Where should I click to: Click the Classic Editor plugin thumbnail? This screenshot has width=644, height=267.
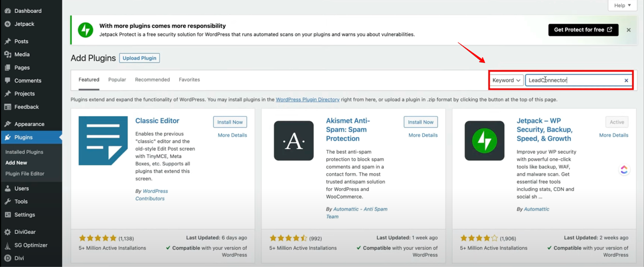103,141
